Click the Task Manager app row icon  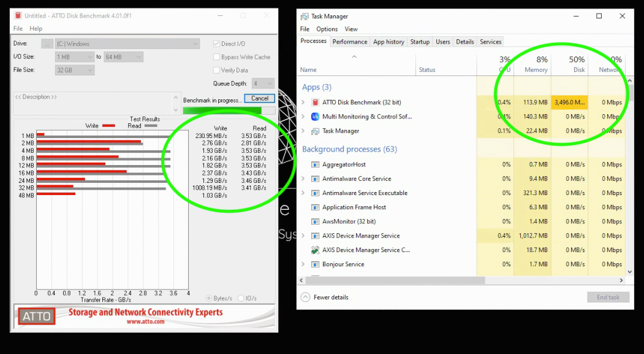(x=315, y=131)
